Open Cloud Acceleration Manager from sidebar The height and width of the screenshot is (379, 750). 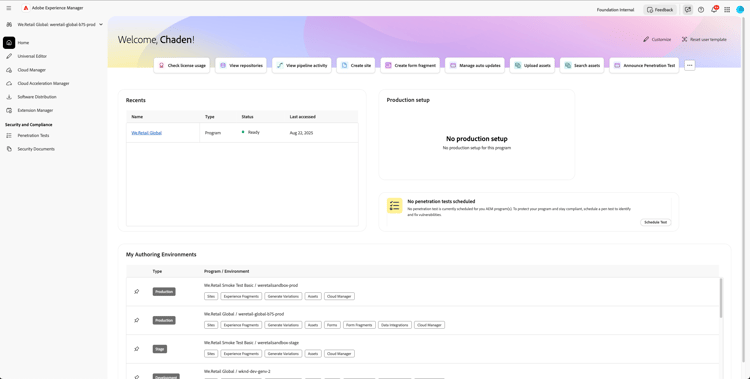pyautogui.click(x=44, y=83)
